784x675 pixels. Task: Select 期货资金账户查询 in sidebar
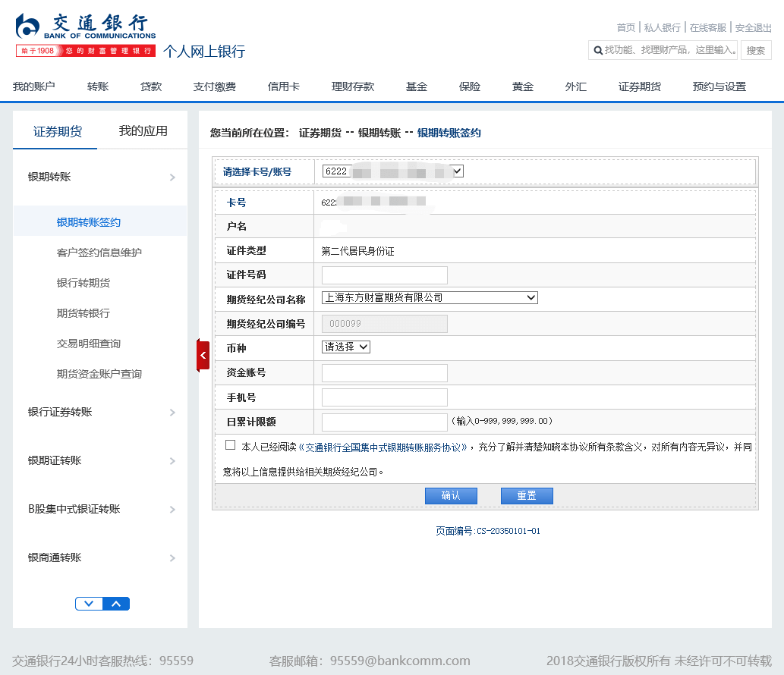click(99, 374)
